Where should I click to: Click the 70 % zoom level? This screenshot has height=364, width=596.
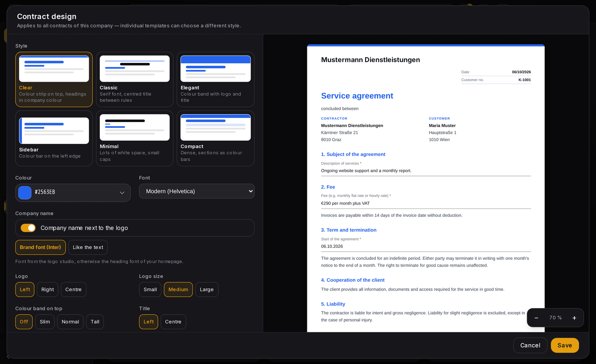555,318
